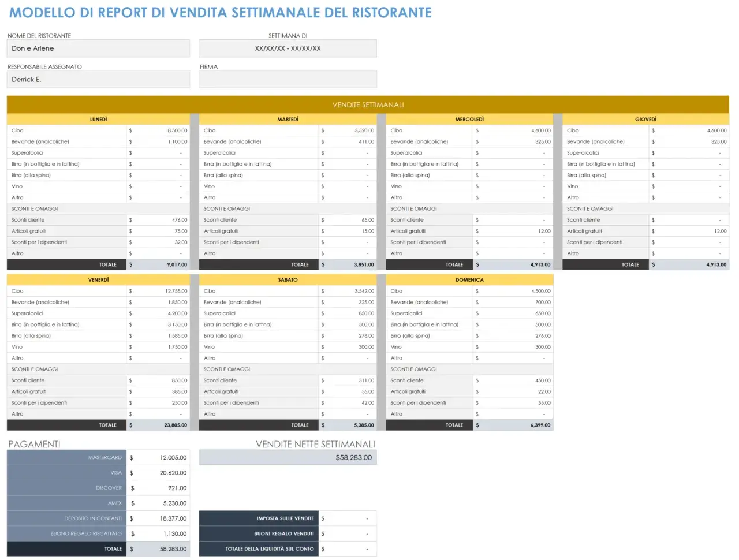This screenshot has height=560, width=739.
Task: Select the Vendite Settimanali header banner
Action: coord(368,105)
